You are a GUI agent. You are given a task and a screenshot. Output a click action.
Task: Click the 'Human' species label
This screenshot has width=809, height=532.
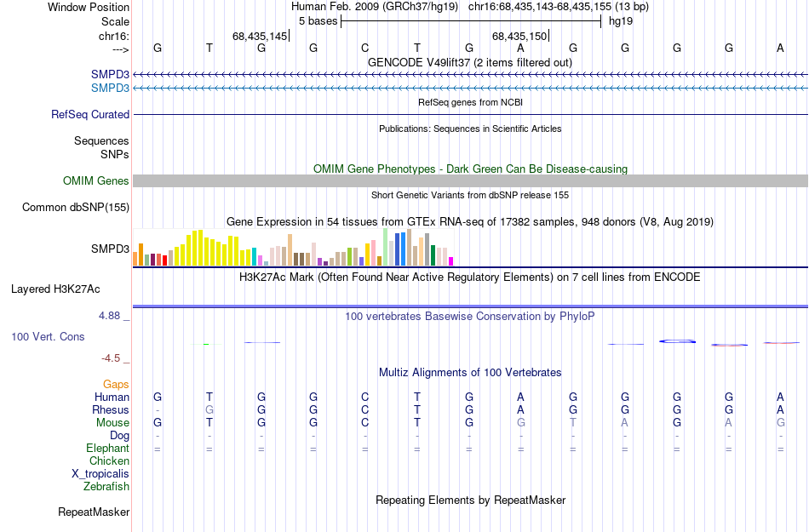tap(112, 397)
